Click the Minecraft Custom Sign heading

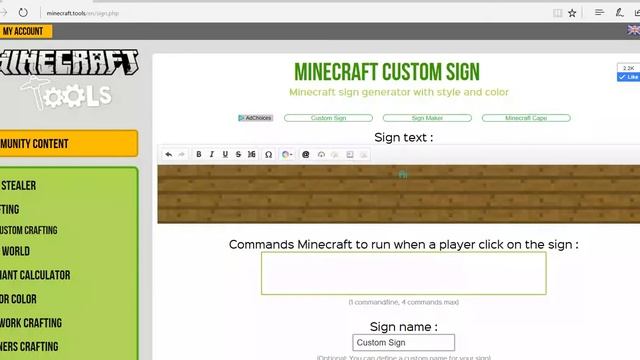pos(387,72)
